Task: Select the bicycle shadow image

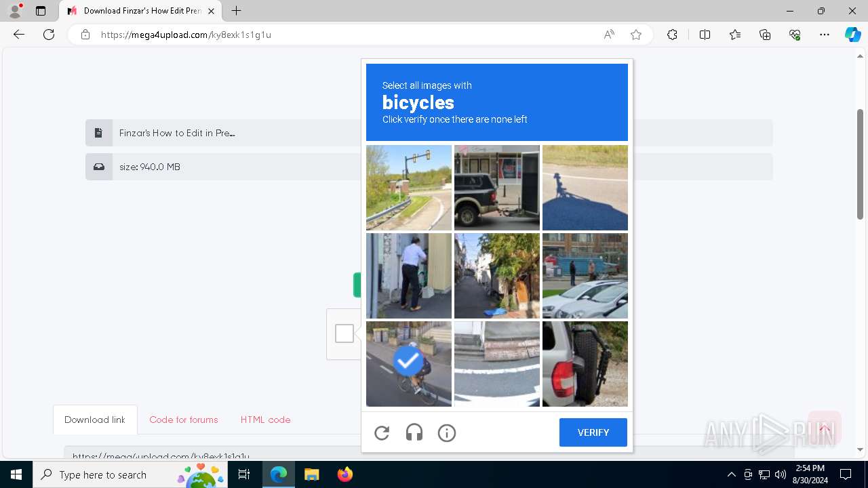Action: [585, 188]
